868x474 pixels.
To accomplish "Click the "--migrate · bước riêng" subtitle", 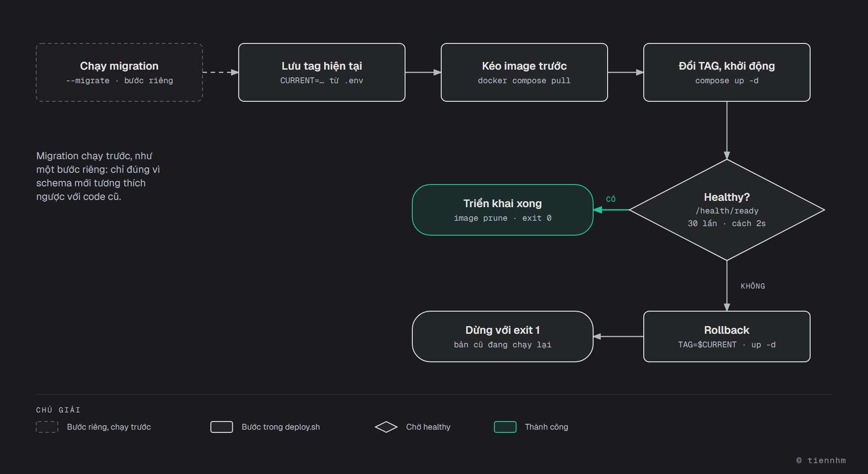I will click(x=119, y=81).
